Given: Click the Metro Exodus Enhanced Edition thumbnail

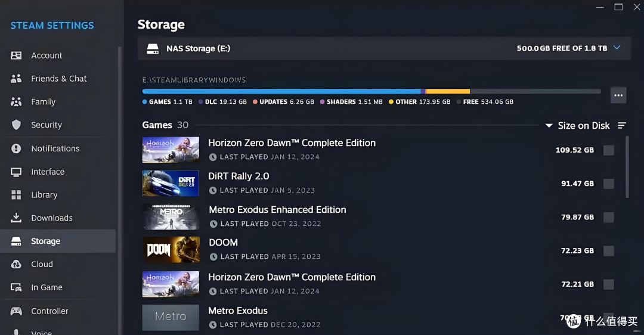Looking at the screenshot, I should click(x=171, y=217).
